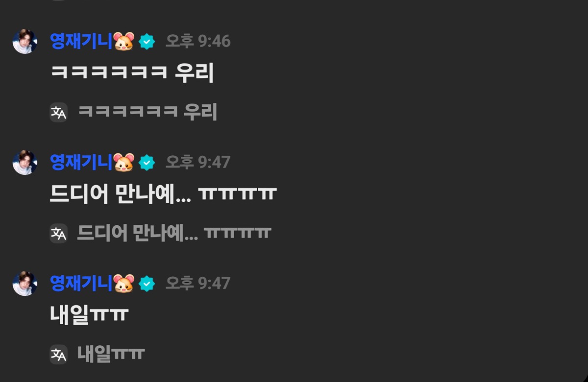Screen dimensions: 588x382
Task: Open profile via 영재기니 name at 9:46
Action: [x=81, y=41]
